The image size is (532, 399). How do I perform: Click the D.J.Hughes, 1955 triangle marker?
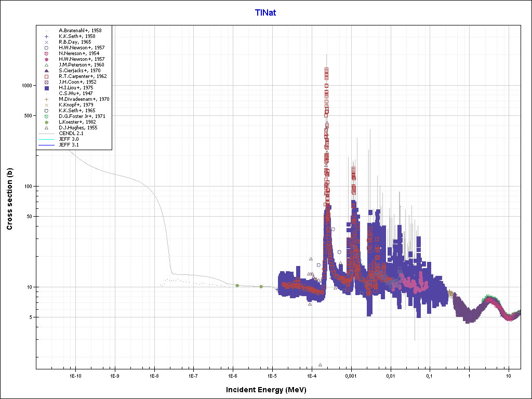coord(47,127)
